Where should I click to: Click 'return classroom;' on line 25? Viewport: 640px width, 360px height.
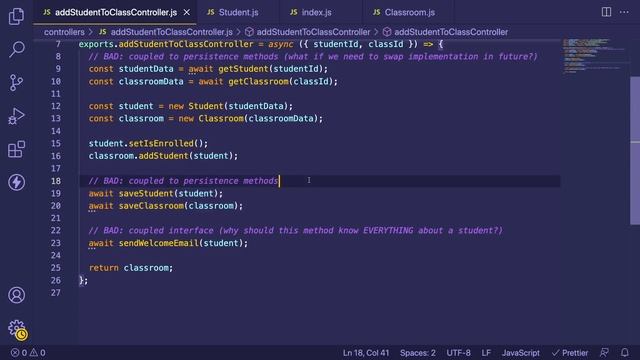[131, 268]
